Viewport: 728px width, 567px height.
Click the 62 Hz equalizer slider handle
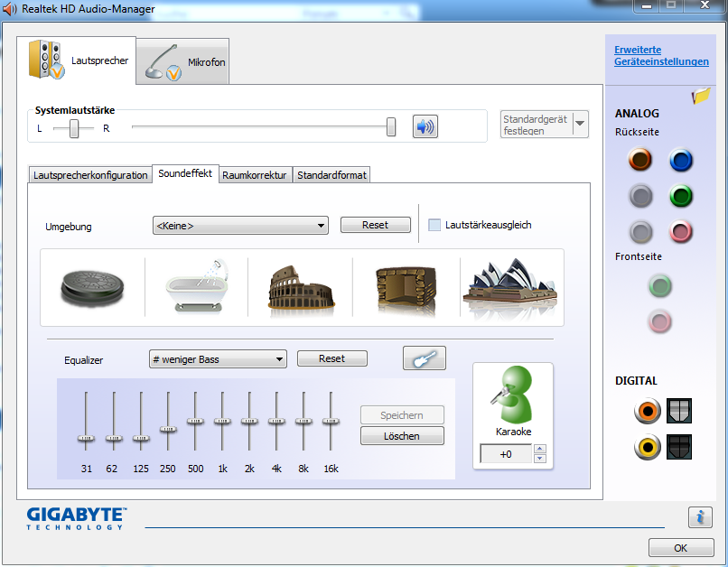point(114,438)
